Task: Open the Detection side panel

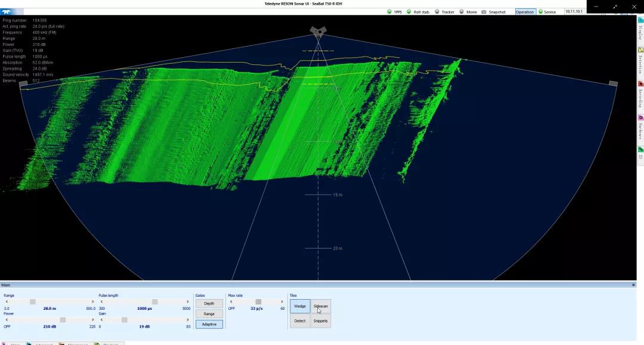Action: point(640,59)
